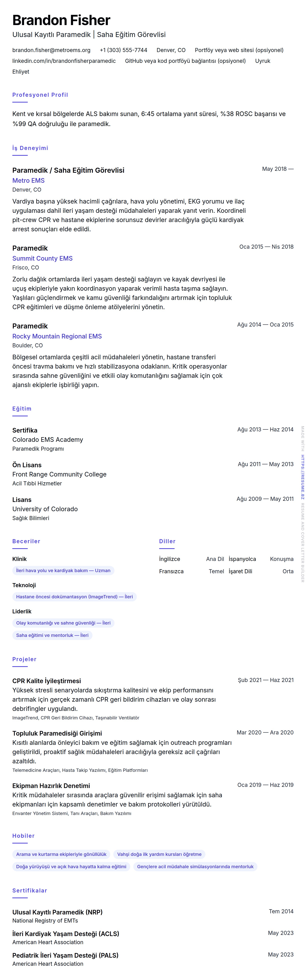Open the linkedin.com/in/brandonfisherparamedic link
The image size is (306, 980).
(x=64, y=61)
